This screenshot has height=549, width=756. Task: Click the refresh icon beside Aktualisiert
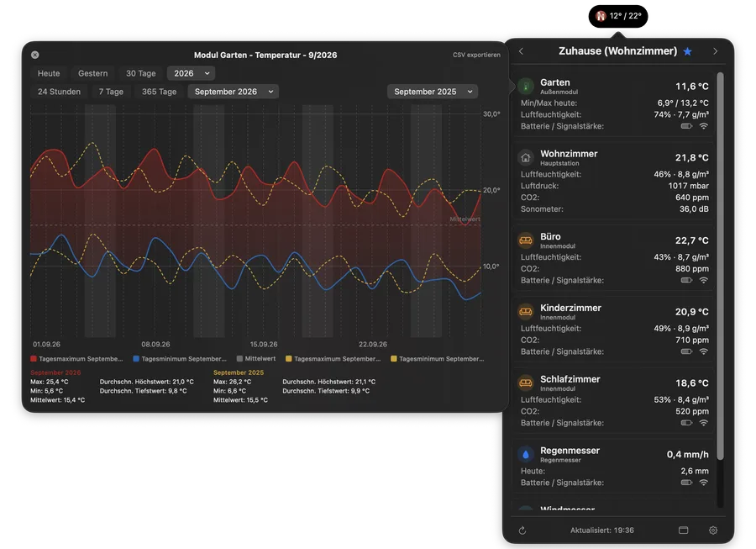[522, 531]
